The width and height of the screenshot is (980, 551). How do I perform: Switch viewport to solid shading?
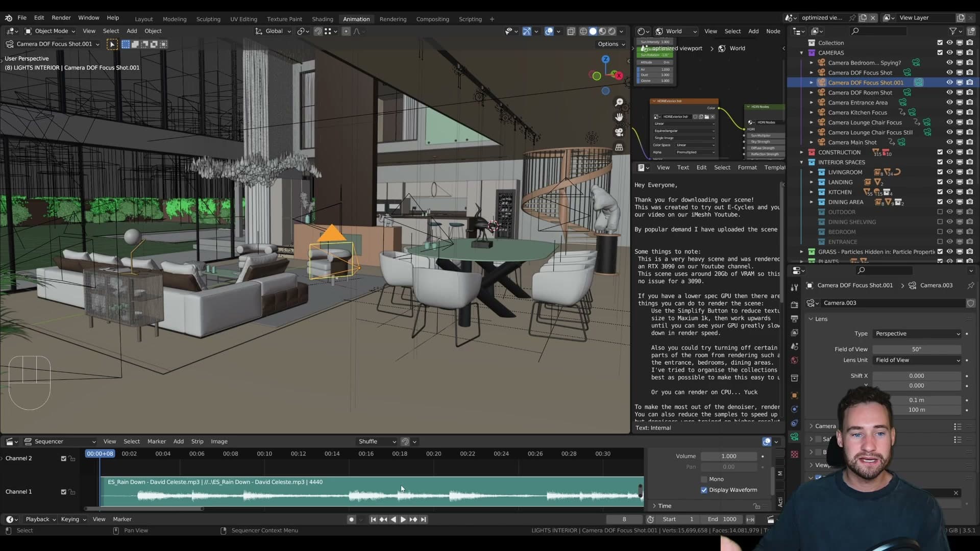(593, 31)
